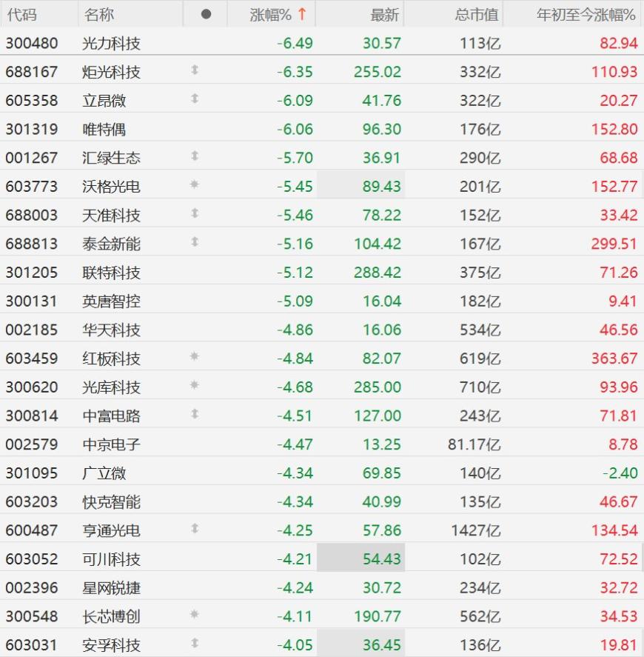Click the red sort arrow beside 涨幅%

pyautogui.click(x=302, y=14)
